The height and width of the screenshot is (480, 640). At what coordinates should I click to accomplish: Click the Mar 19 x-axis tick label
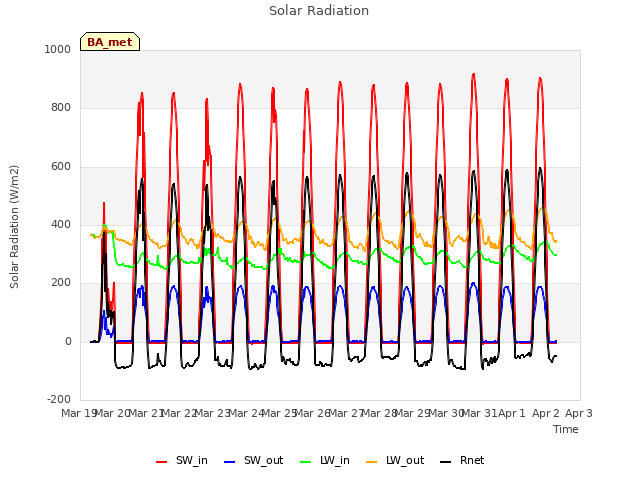coord(79,413)
